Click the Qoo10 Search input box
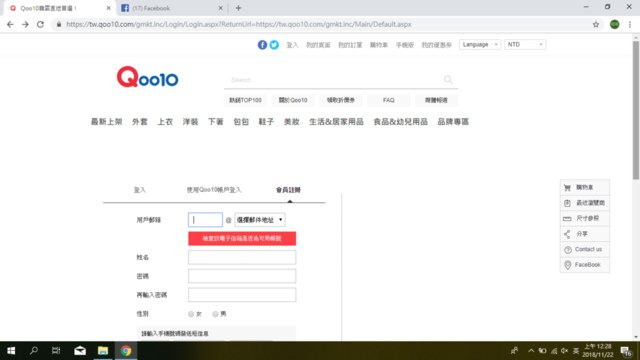This screenshot has width=640, height=360. (x=335, y=80)
